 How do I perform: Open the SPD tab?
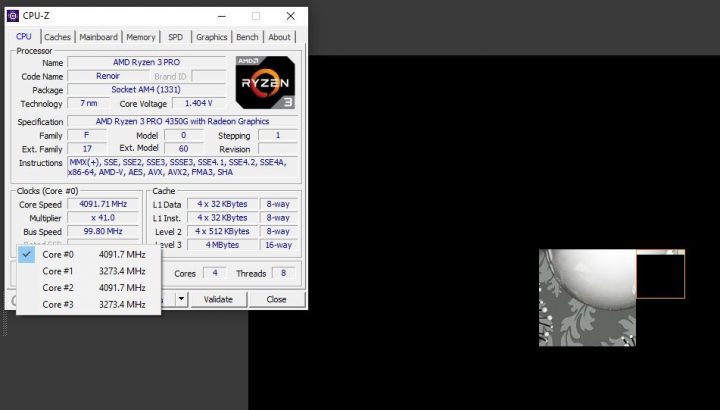[175, 37]
